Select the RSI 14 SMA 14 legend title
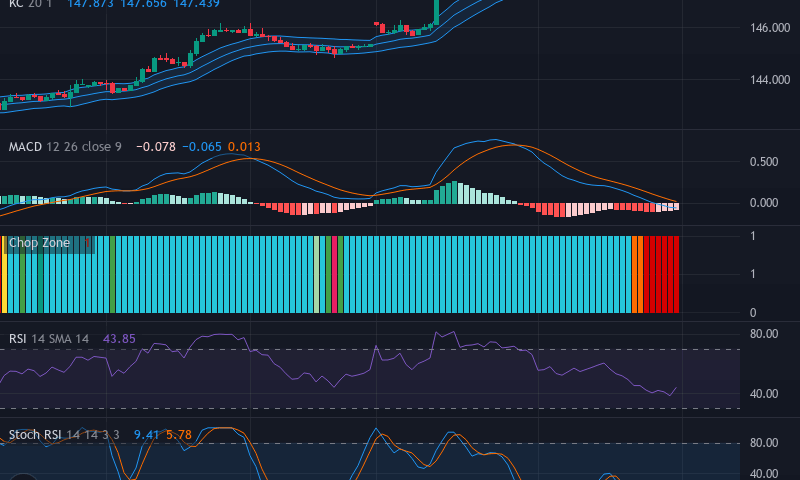The image size is (800, 480). pos(49,339)
